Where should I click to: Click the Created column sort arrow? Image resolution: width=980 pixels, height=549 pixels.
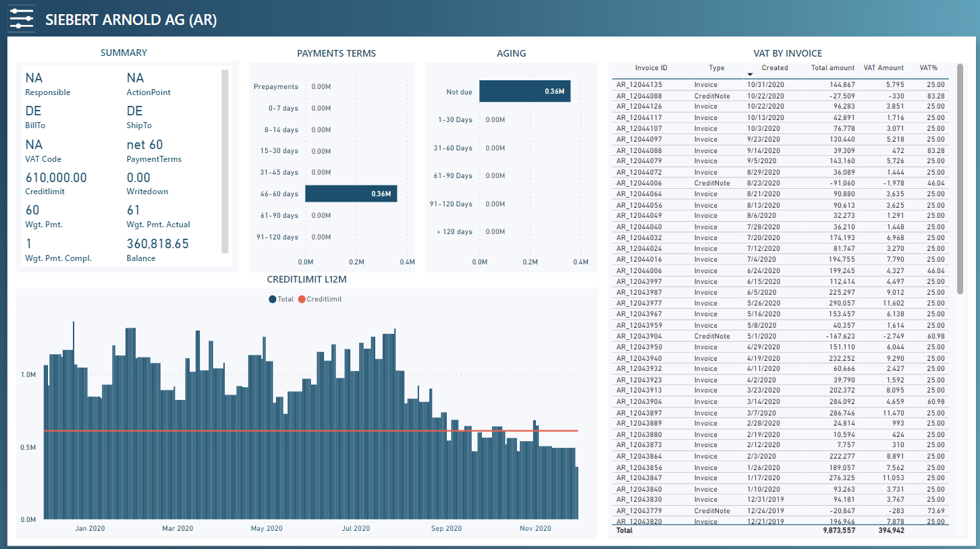pyautogui.click(x=749, y=74)
